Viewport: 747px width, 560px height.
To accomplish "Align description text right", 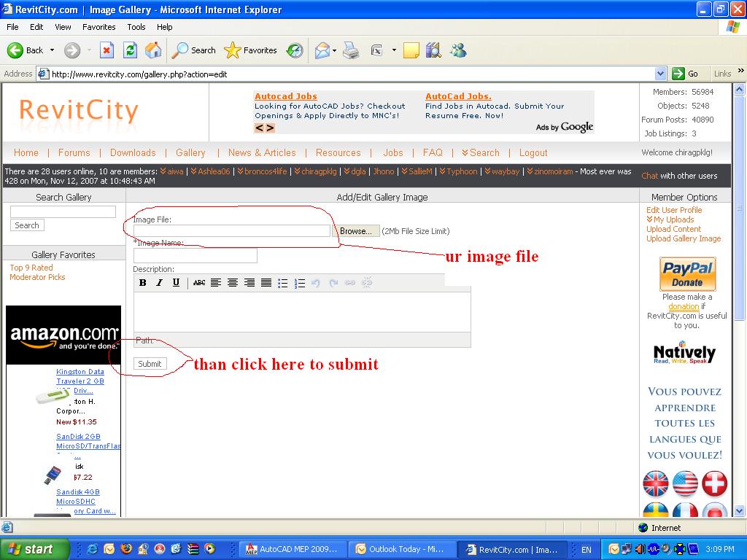I will point(249,283).
